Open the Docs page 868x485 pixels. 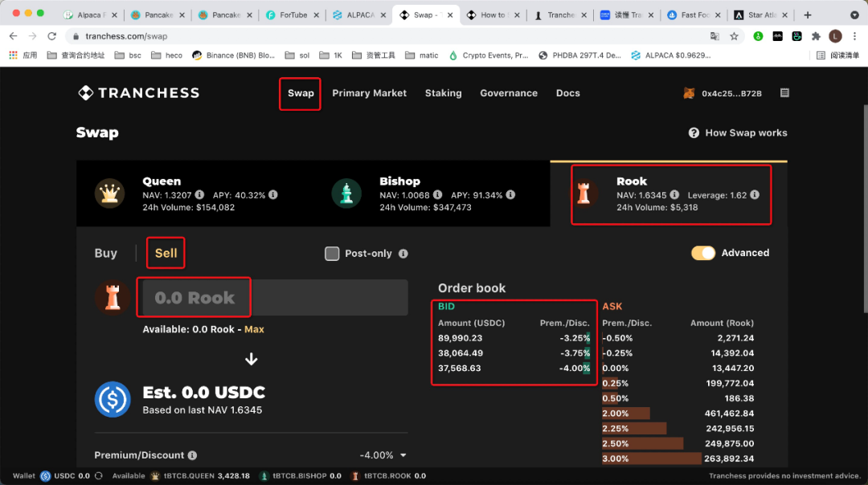point(568,93)
